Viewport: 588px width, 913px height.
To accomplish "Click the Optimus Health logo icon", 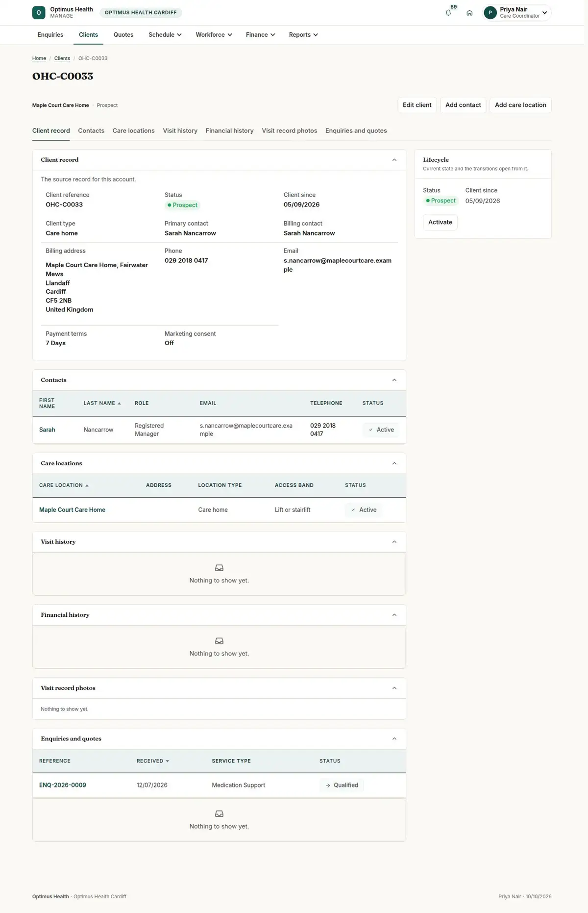I will 39,13.
